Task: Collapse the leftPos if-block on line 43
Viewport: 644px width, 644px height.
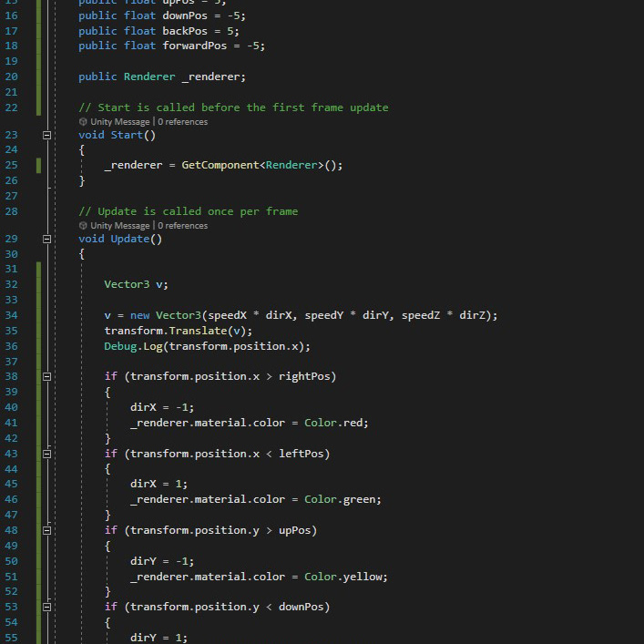Action: (x=46, y=454)
